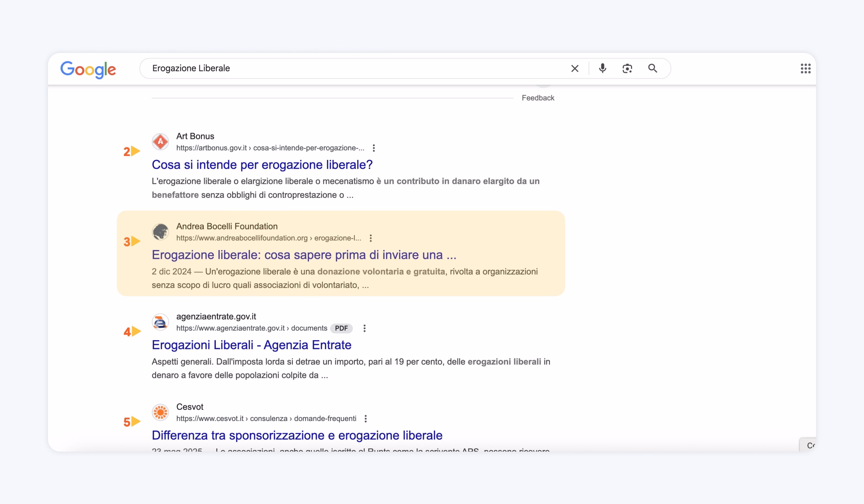The image size is (864, 504).
Task: Click the 'Cesvot' site name
Action: pyautogui.click(x=190, y=407)
